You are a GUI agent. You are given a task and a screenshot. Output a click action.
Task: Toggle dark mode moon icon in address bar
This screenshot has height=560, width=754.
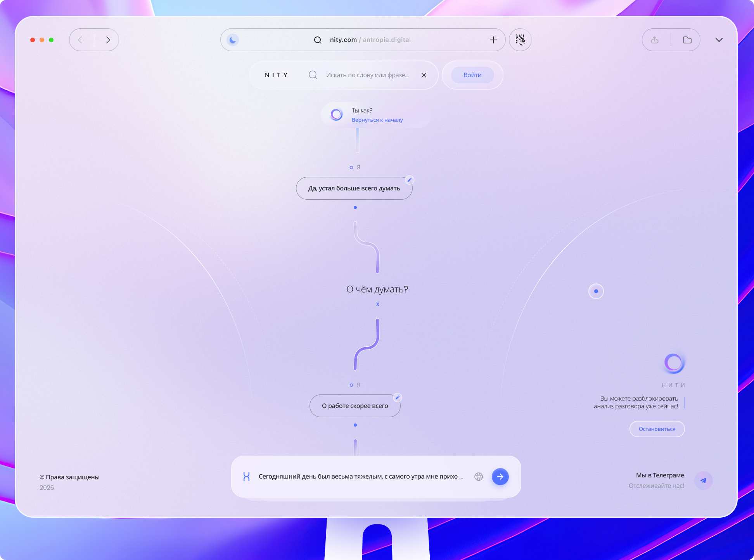(x=233, y=40)
